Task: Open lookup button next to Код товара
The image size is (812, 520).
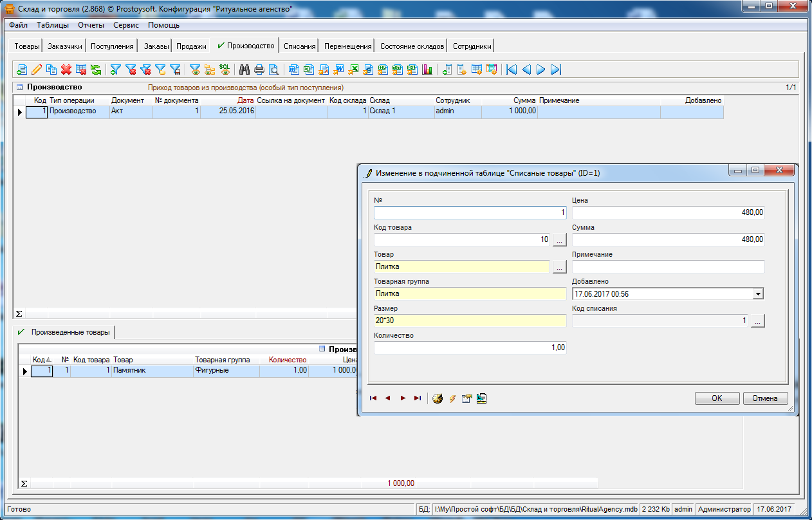Action: tap(559, 240)
